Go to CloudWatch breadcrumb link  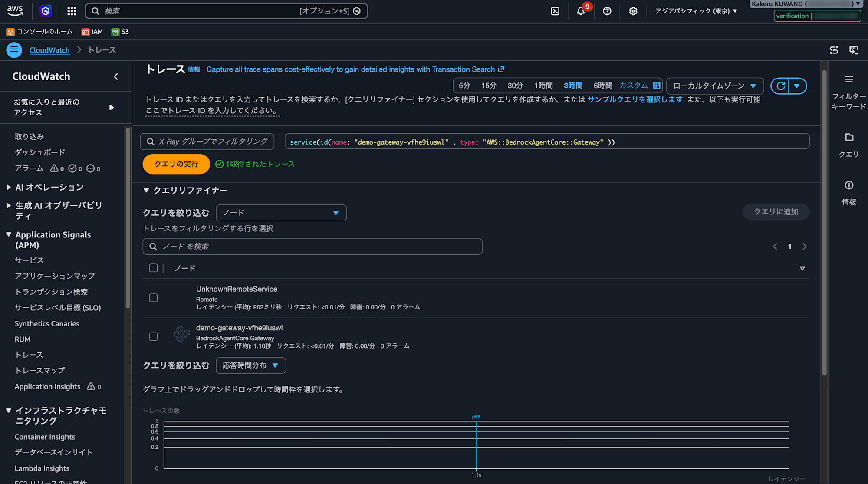click(49, 50)
